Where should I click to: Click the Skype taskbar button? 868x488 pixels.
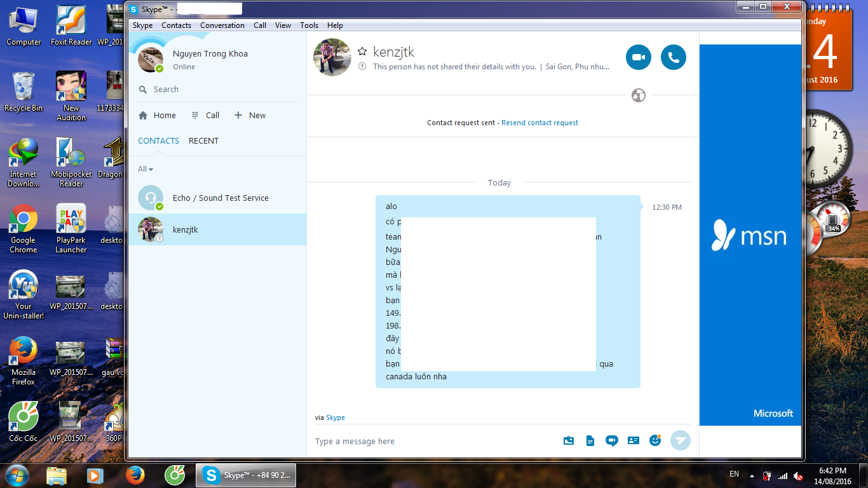[x=246, y=475]
